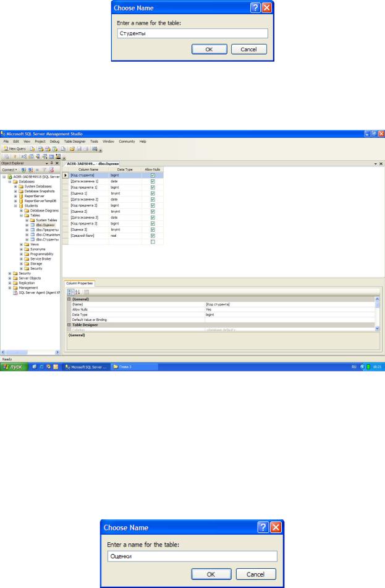The width and height of the screenshot is (385, 588).
Task: Toggle Allow Nulls for Оценка 2
Action: [x=153, y=211]
